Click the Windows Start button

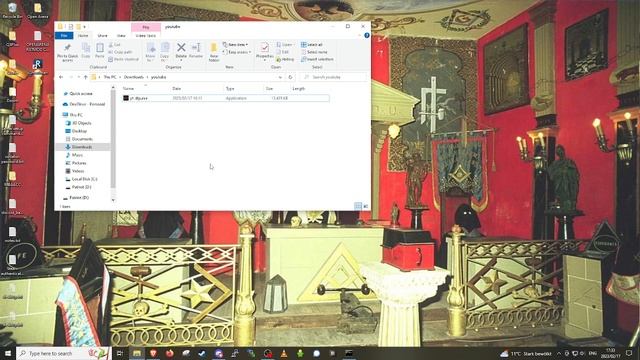coord(7,353)
